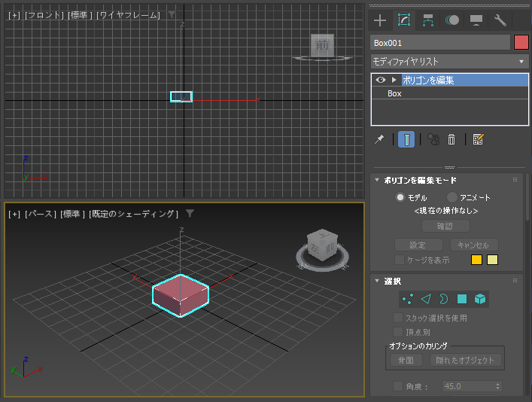Open the orange cage color swatch

476,260
